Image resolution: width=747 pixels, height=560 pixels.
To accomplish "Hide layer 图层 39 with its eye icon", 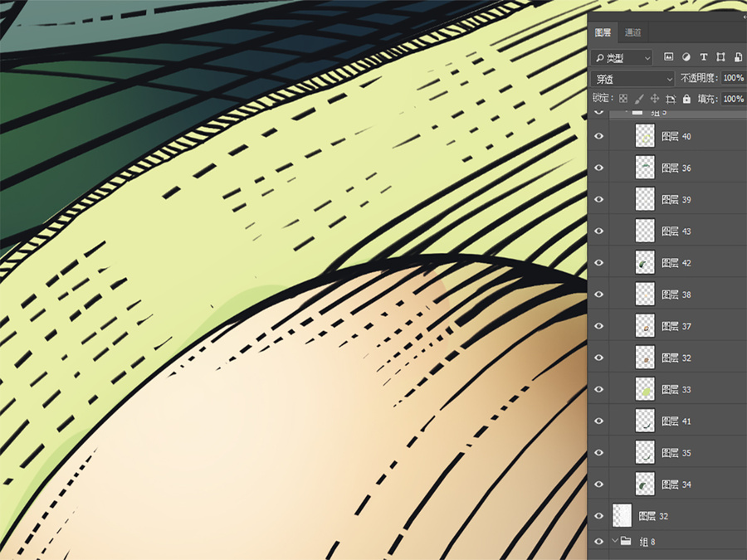I will (x=598, y=199).
